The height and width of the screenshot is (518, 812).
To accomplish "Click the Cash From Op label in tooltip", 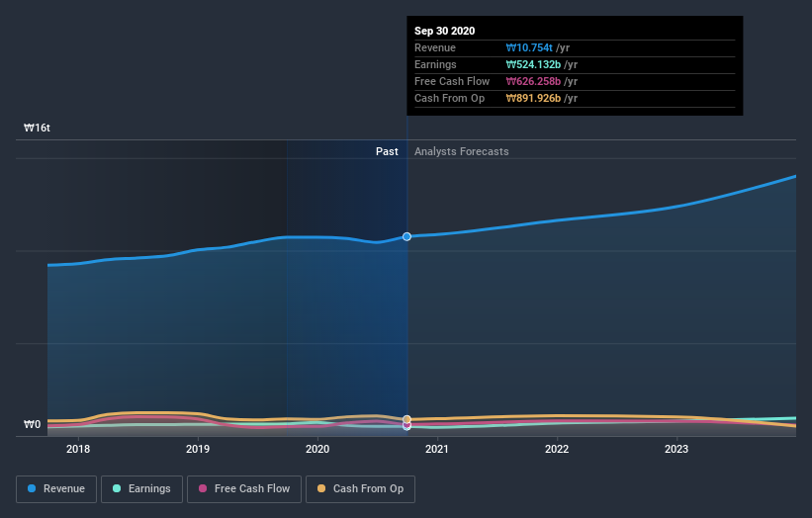I will 449,98.
